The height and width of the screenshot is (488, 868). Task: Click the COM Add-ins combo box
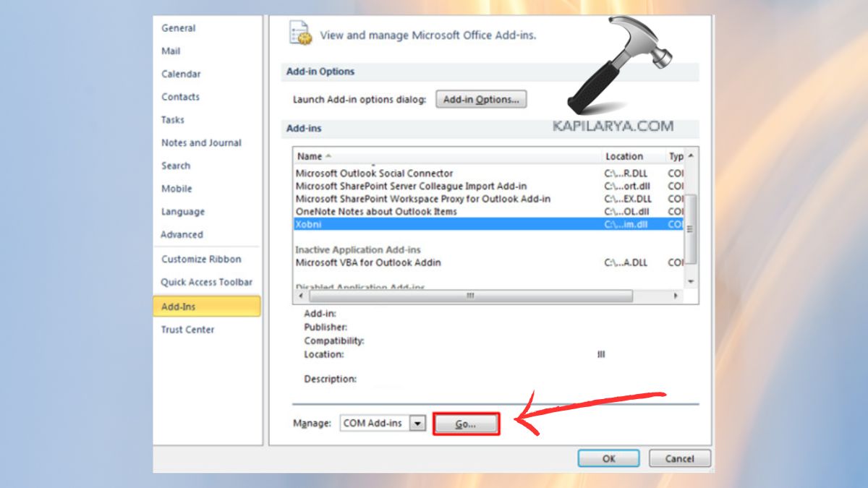pos(376,423)
